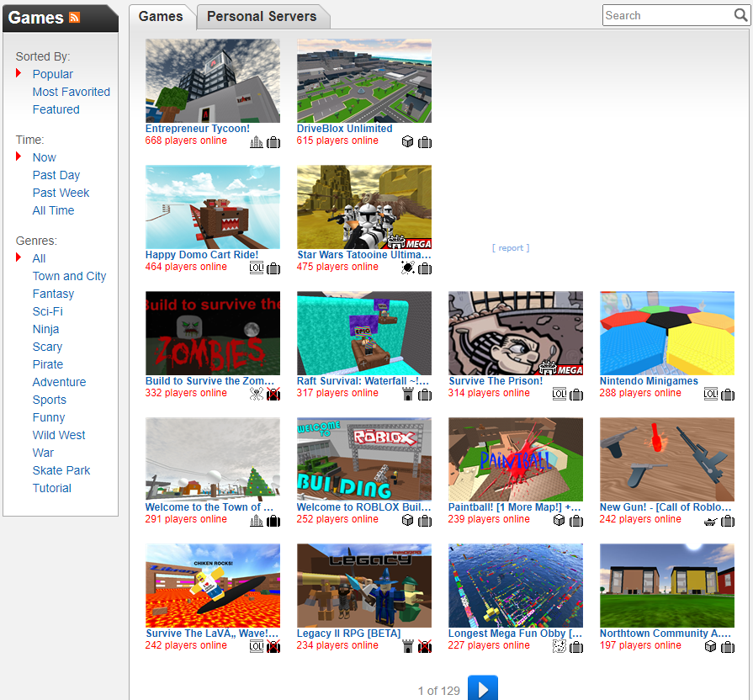Click cube genre icon under DriveBlox Unlimited

(408, 142)
